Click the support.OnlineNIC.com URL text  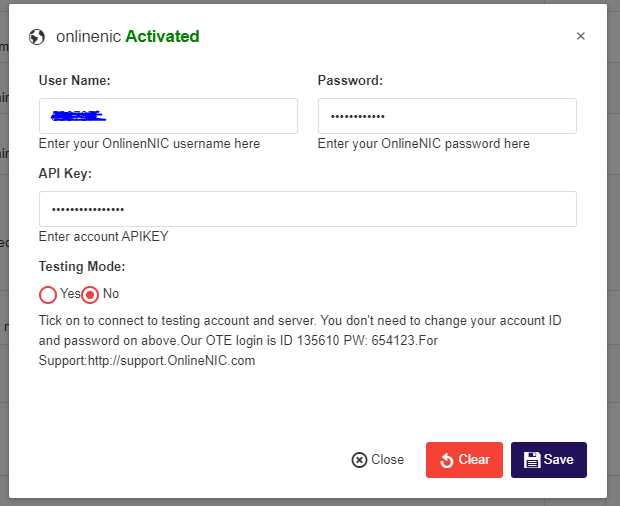pos(172,361)
